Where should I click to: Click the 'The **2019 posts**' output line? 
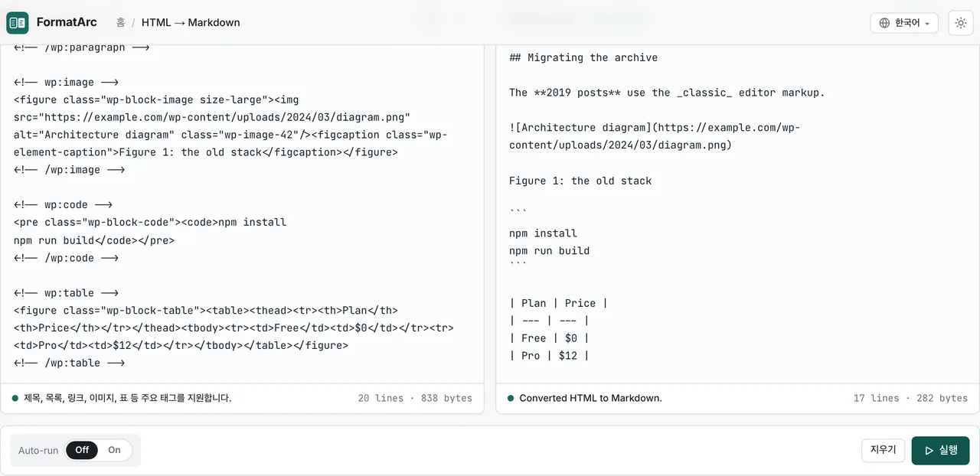coord(667,93)
